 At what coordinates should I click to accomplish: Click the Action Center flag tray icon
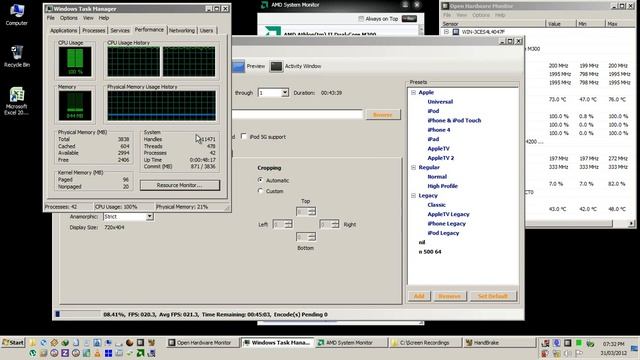(x=579, y=353)
